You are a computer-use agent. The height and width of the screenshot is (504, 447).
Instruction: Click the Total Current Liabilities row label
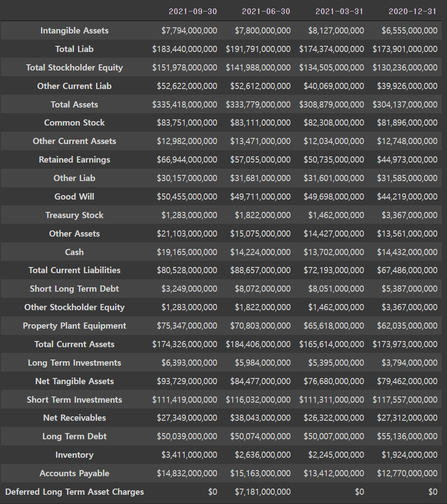click(x=74, y=270)
